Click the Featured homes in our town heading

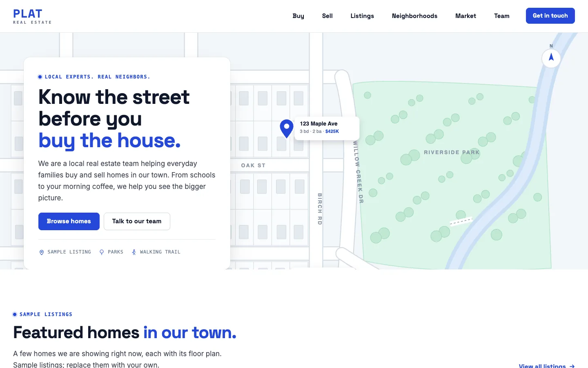click(x=125, y=332)
